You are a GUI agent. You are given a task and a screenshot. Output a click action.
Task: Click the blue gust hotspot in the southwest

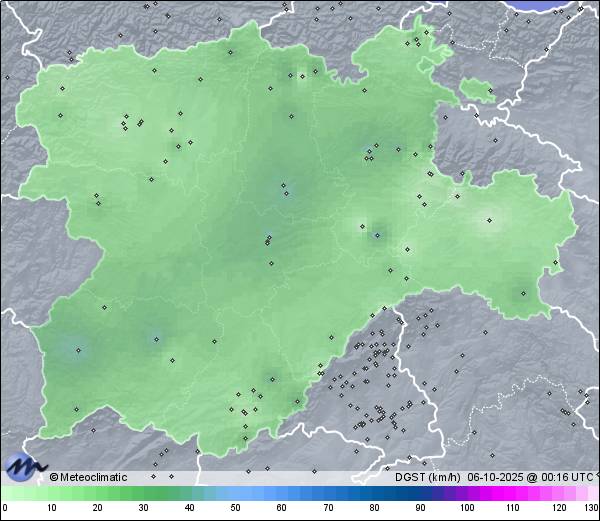click(77, 348)
